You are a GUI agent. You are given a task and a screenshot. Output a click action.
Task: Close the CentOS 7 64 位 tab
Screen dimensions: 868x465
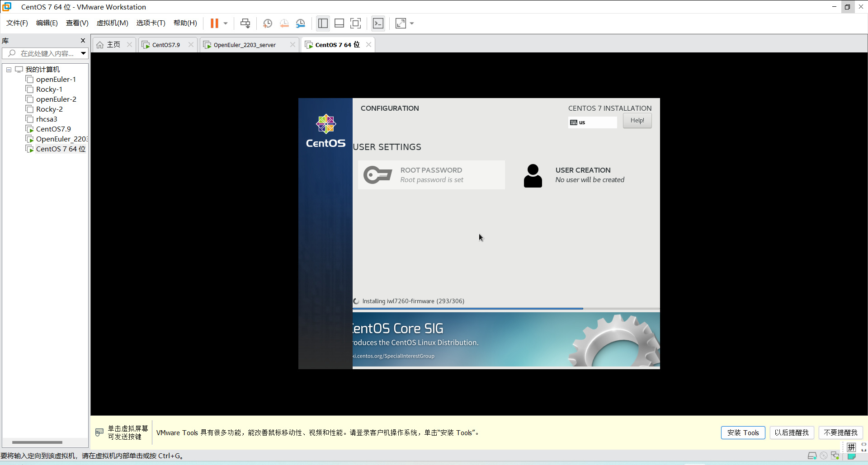368,44
